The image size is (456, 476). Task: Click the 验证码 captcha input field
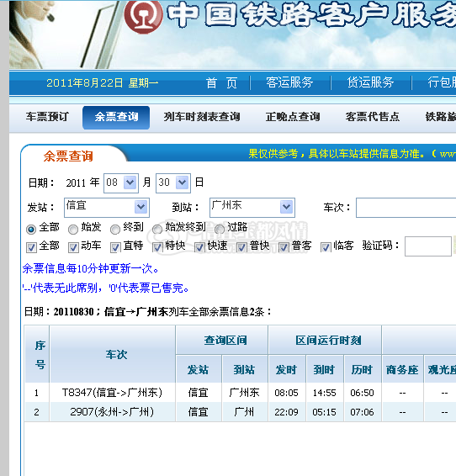pyautogui.click(x=428, y=246)
